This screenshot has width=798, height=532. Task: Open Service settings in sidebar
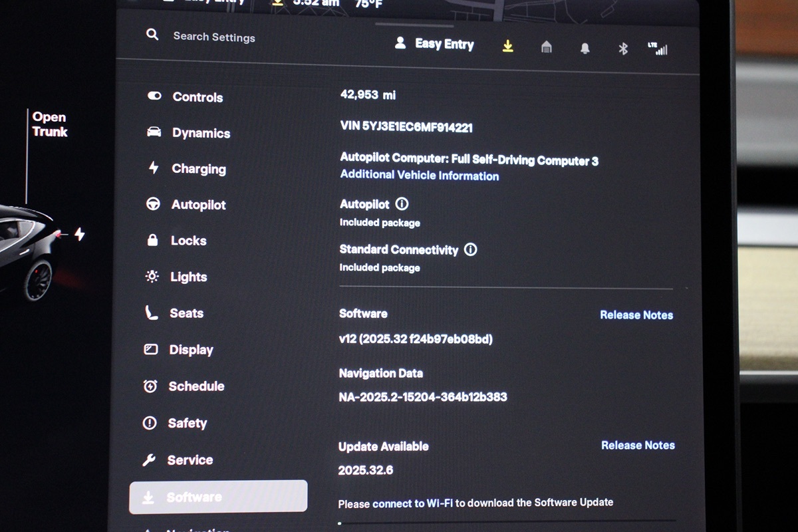(x=178, y=460)
